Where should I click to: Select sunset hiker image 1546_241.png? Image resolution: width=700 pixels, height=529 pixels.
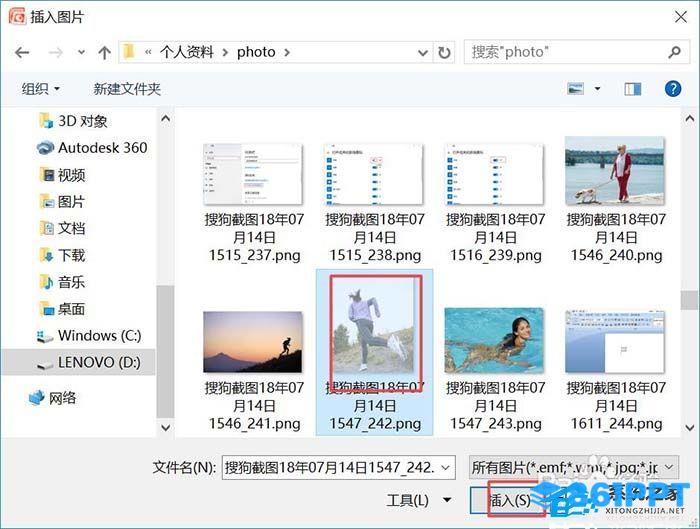coord(253,342)
